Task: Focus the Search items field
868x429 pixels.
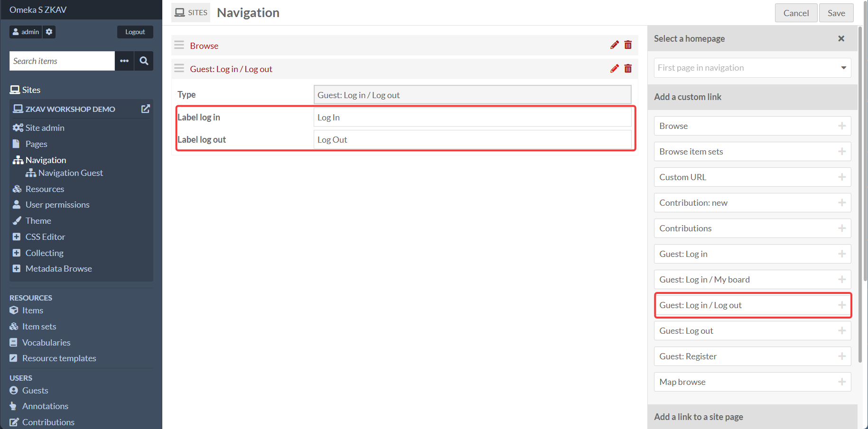Action: 62,61
